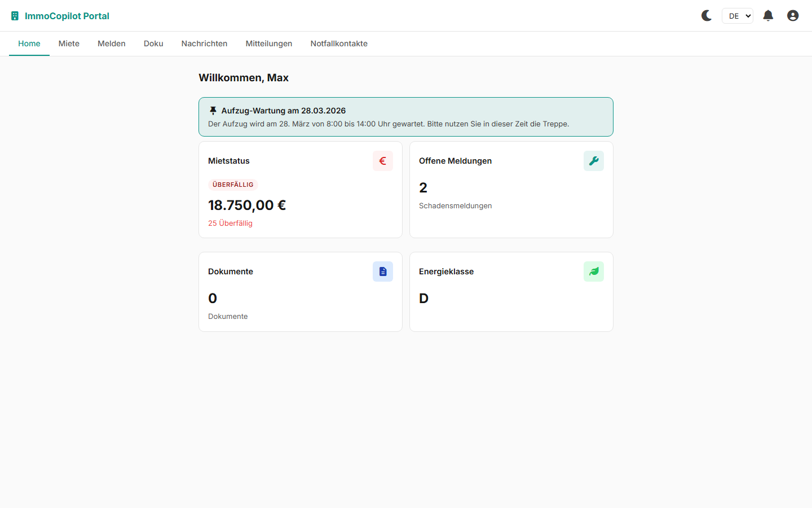Click the Euro icon on the Mietstatus card

pos(382,161)
